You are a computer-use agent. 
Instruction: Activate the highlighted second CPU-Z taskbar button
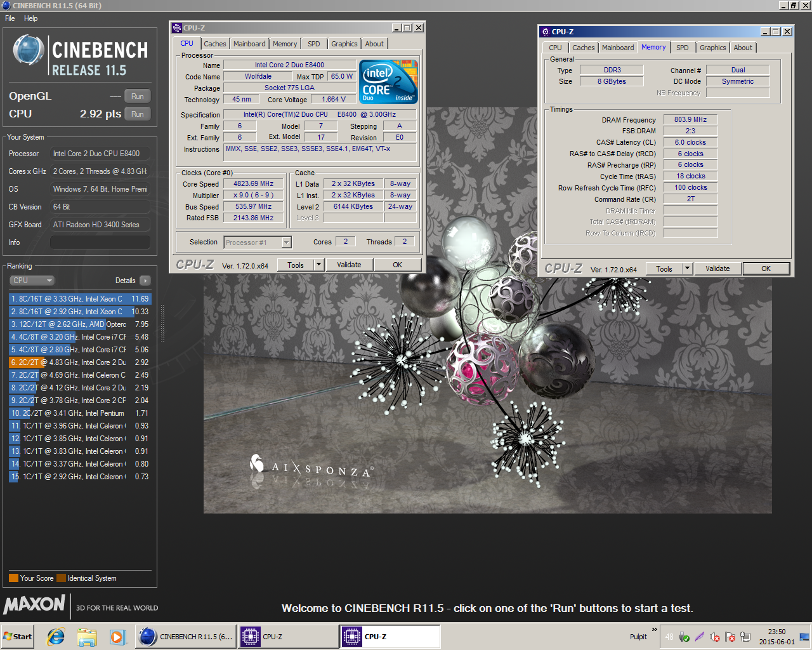pos(390,637)
